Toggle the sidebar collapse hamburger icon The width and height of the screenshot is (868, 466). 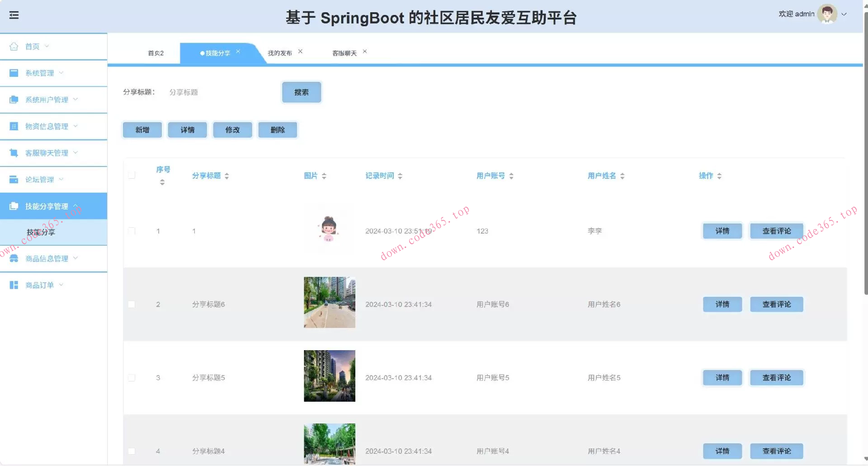14,15
